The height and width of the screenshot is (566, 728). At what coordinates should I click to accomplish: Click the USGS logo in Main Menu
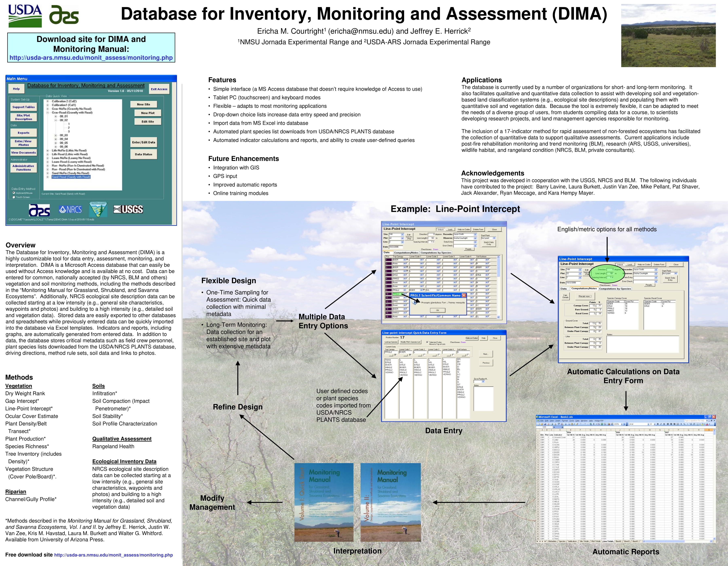(128, 209)
